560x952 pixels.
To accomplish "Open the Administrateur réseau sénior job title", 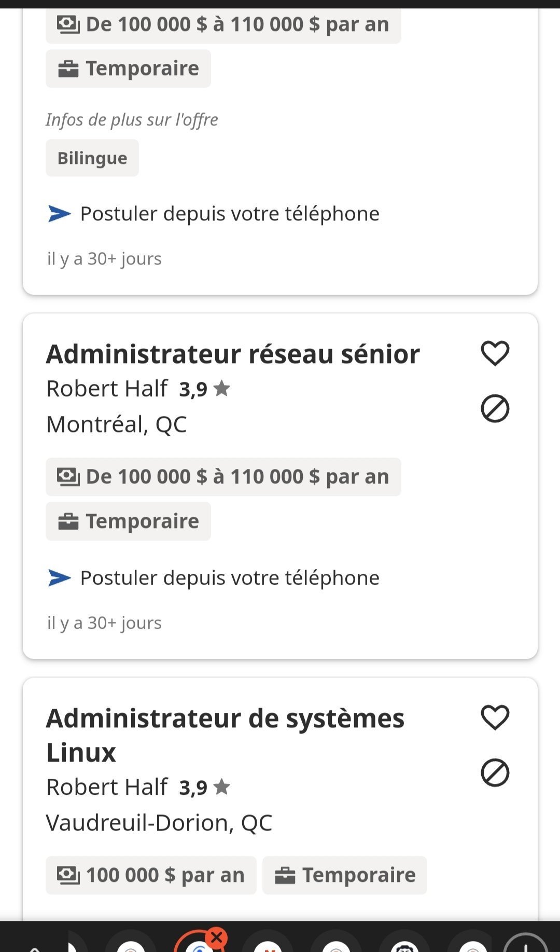I will [x=233, y=354].
